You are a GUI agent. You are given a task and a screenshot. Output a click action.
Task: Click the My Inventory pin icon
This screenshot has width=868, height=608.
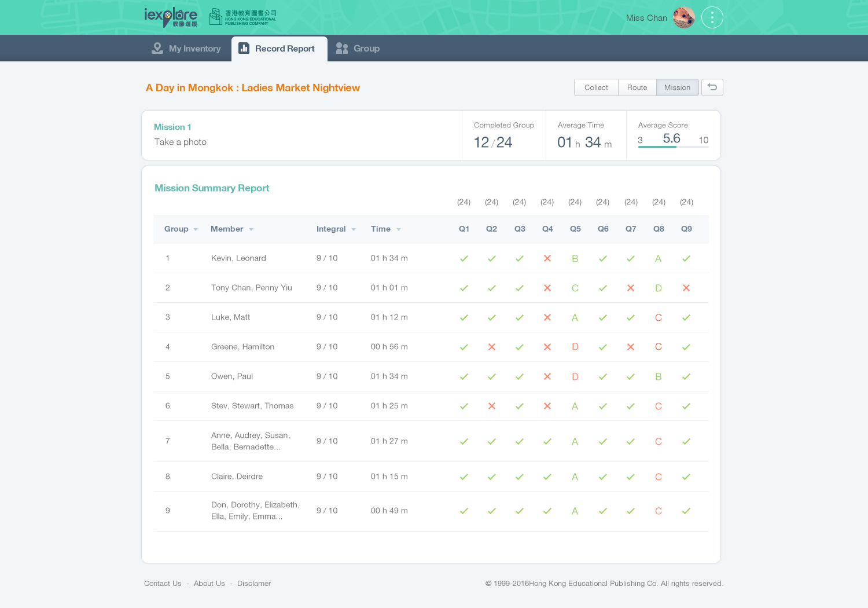tap(157, 49)
